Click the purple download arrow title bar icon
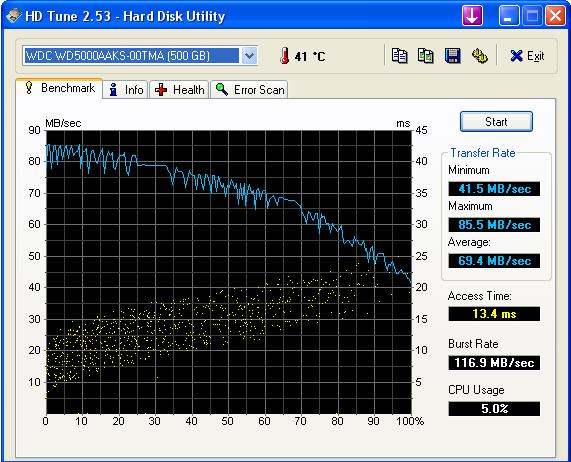Screen dimensions: 571x462 click(472, 16)
